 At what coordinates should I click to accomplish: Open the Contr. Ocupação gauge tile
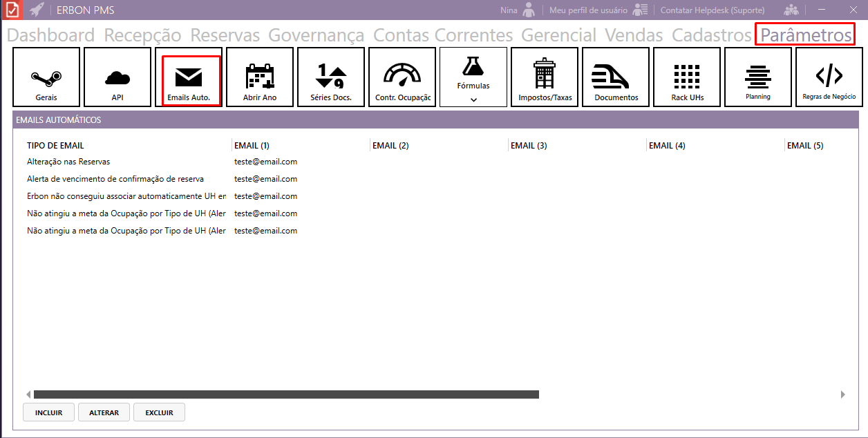(402, 77)
